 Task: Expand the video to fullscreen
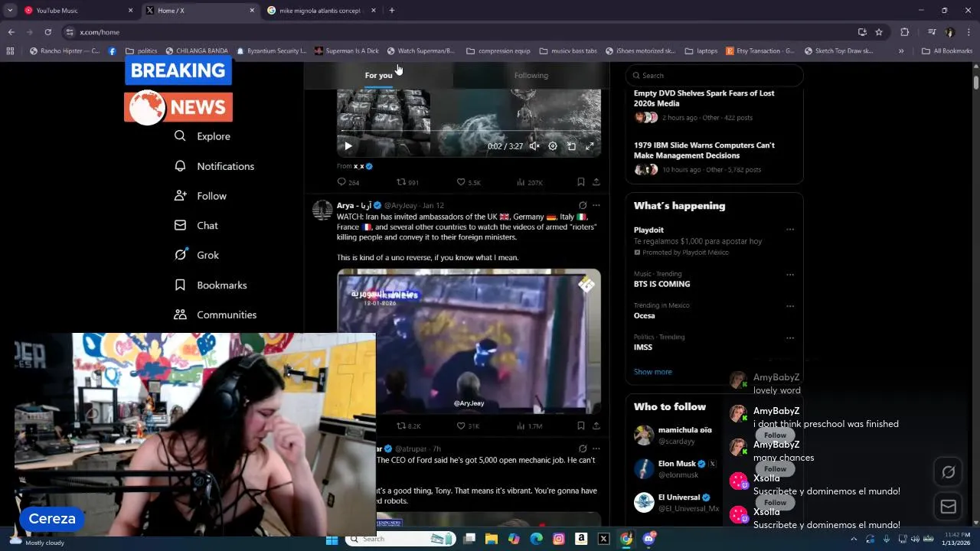click(590, 146)
